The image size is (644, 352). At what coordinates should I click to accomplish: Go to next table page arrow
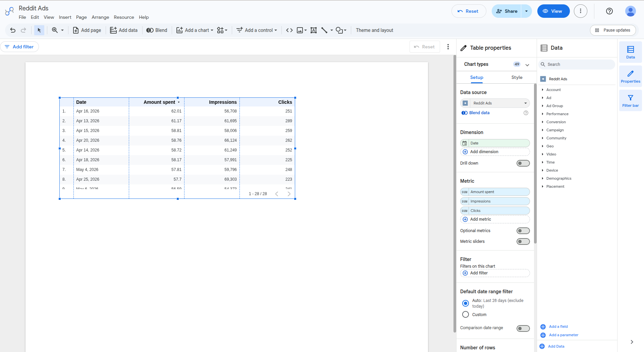tap(289, 194)
